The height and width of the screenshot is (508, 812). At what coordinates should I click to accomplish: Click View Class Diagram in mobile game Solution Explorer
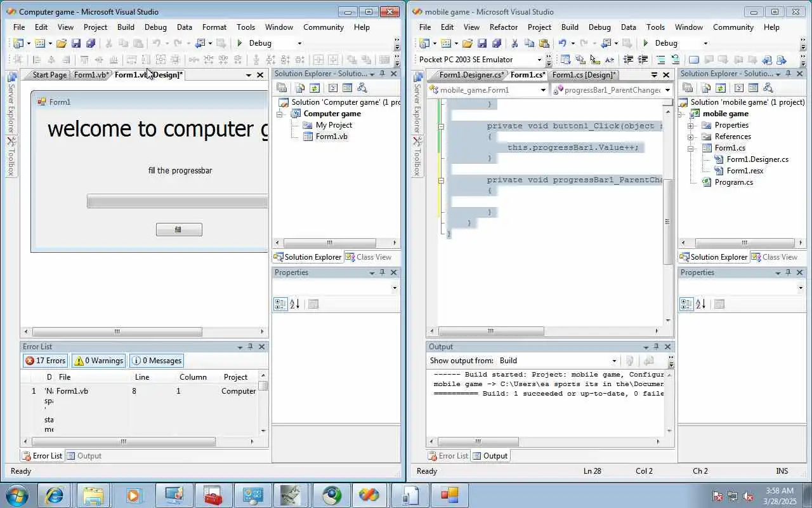pos(768,88)
